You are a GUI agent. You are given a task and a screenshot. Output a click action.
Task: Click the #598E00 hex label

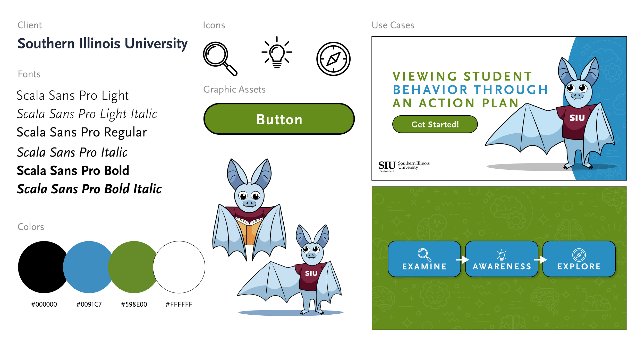134,304
